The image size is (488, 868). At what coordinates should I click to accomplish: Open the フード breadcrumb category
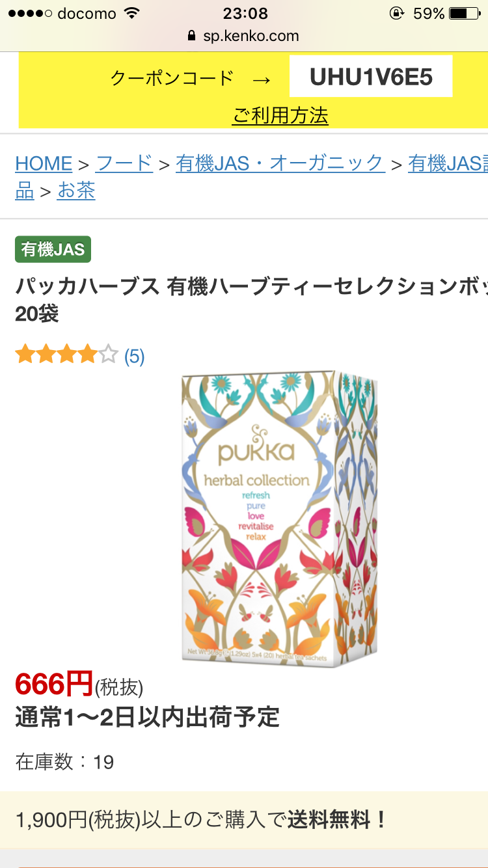coord(124,163)
